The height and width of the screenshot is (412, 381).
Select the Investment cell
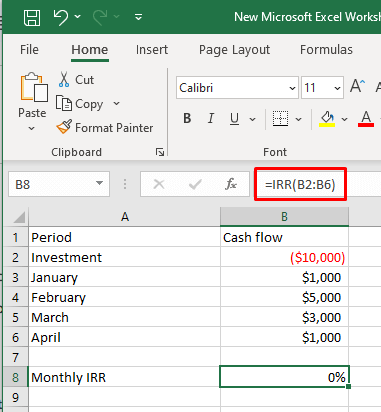pyautogui.click(x=125, y=257)
